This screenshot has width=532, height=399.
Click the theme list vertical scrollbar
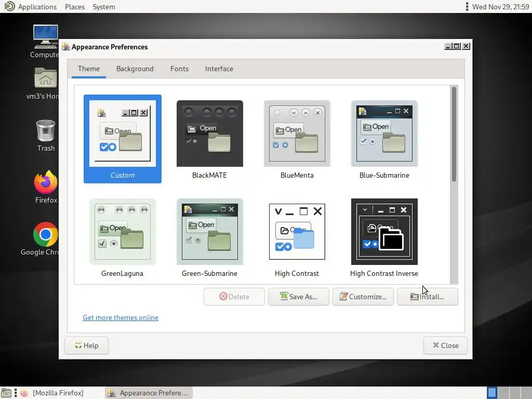point(454,134)
